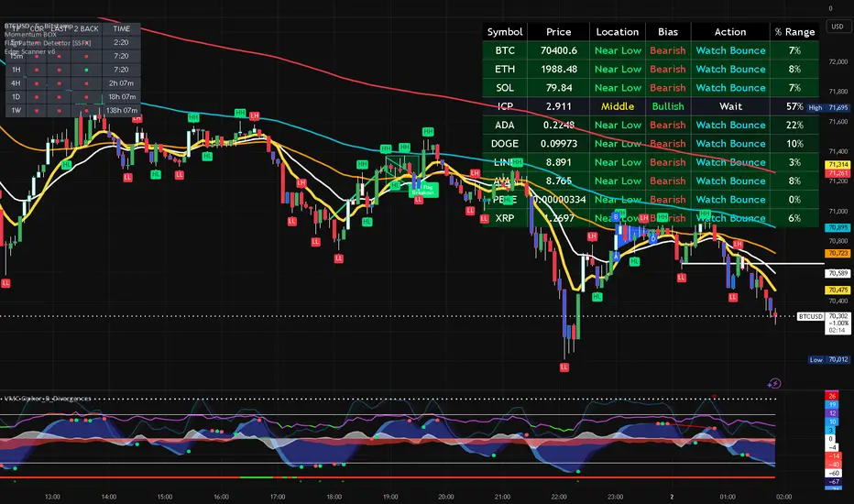854x504 pixels.
Task: Click the yellow 71,314 price tag
Action: pyautogui.click(x=838, y=165)
